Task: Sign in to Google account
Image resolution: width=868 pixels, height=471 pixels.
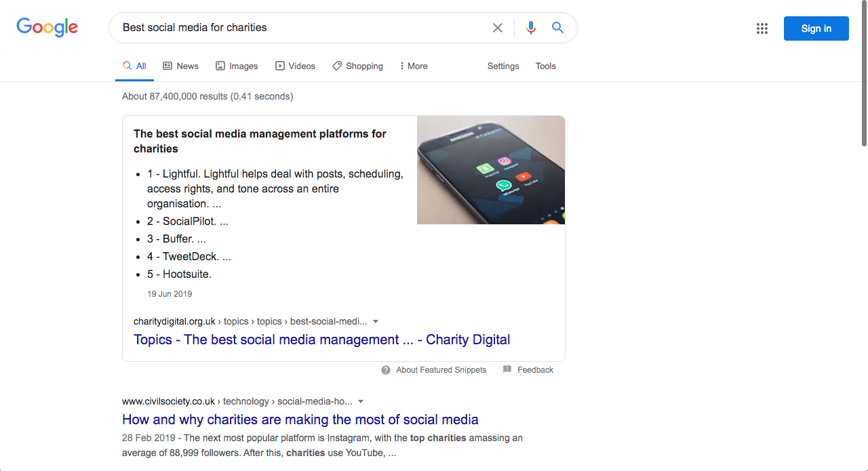Action: 816,28
